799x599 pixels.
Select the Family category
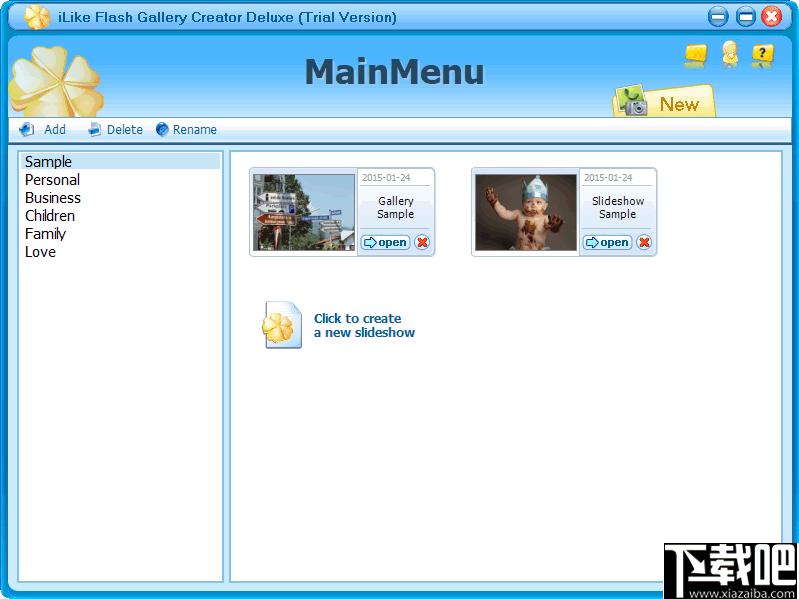pos(121,234)
